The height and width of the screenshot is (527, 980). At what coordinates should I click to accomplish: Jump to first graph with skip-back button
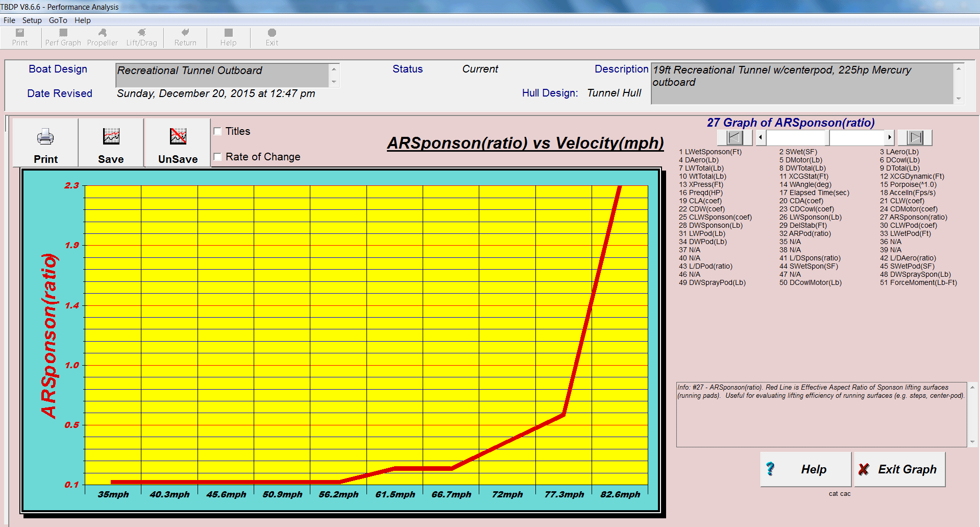coord(734,137)
